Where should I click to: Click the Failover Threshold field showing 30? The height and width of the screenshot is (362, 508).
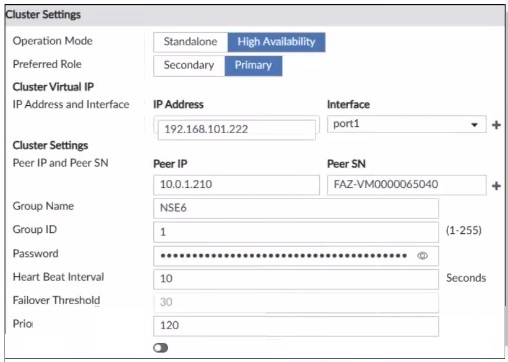click(296, 302)
